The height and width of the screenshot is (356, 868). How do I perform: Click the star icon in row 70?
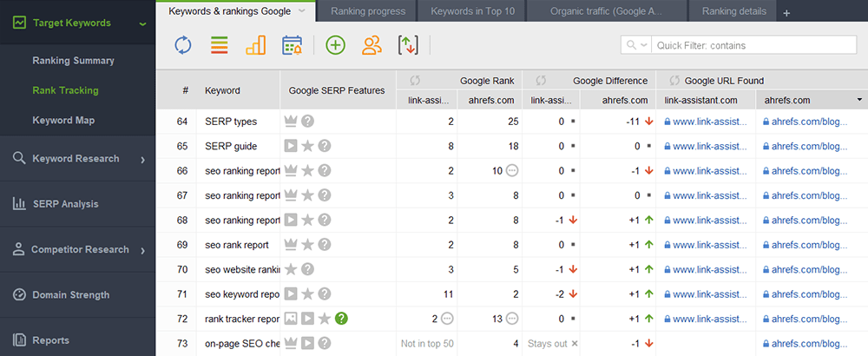click(x=291, y=270)
